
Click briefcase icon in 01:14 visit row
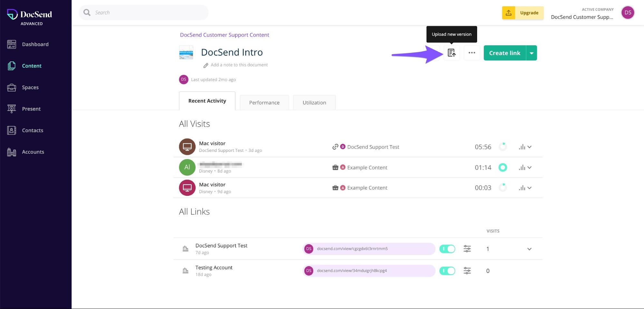click(x=335, y=167)
